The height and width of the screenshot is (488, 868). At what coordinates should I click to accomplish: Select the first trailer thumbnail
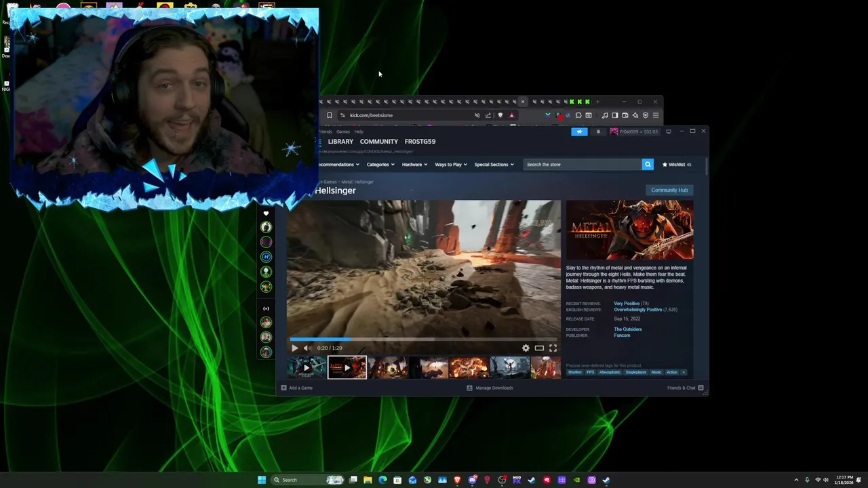pos(307,367)
